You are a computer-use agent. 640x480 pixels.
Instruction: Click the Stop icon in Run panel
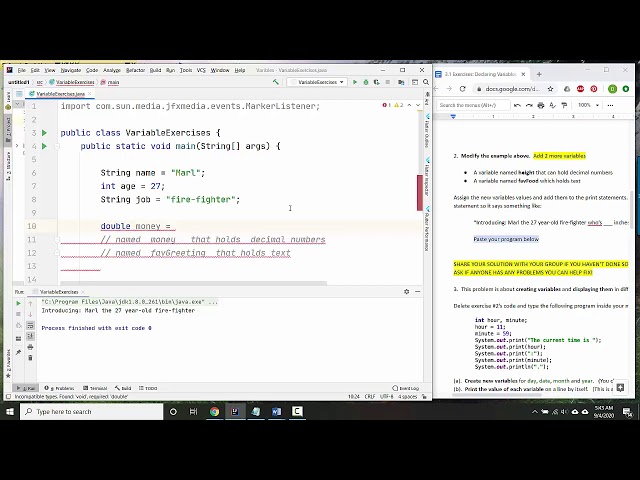pos(18,314)
